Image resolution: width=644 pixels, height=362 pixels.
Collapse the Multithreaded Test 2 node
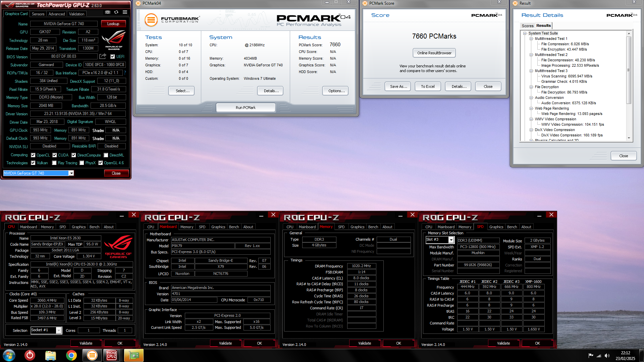tap(531, 55)
